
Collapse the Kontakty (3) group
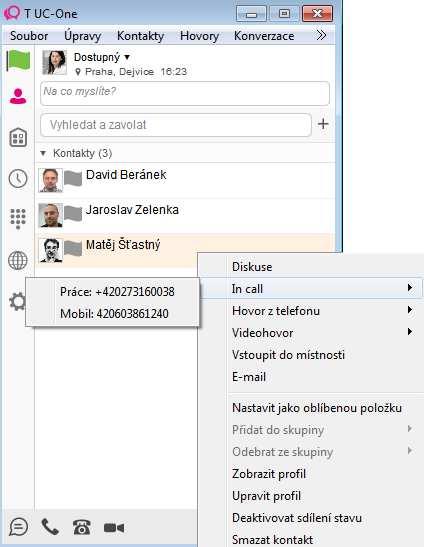click(43, 153)
